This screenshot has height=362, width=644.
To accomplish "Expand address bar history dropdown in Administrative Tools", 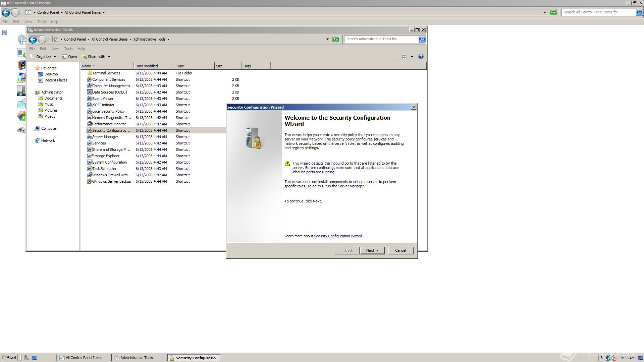I will (327, 39).
